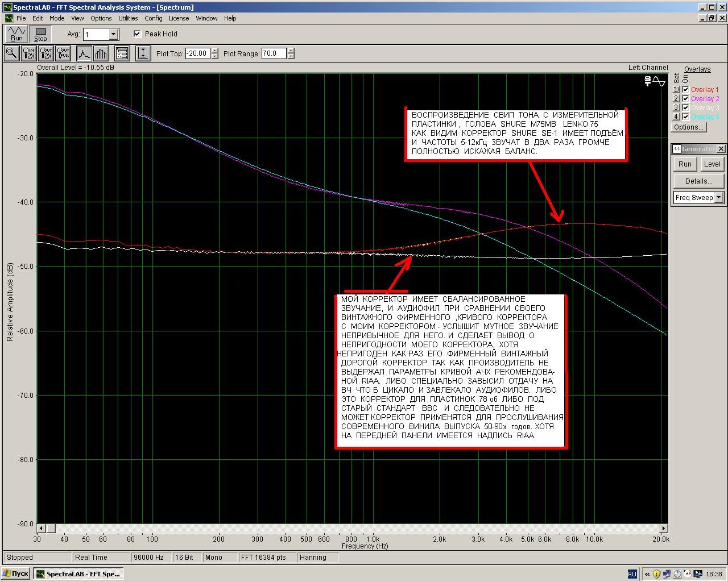Start analysis with the toolbar Run button
728x582 pixels.
point(16,34)
